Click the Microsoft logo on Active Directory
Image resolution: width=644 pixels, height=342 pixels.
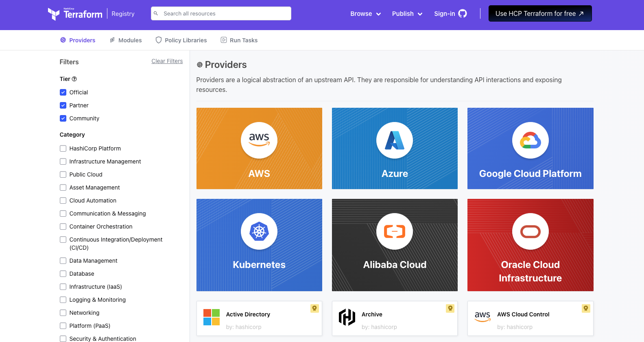click(212, 317)
